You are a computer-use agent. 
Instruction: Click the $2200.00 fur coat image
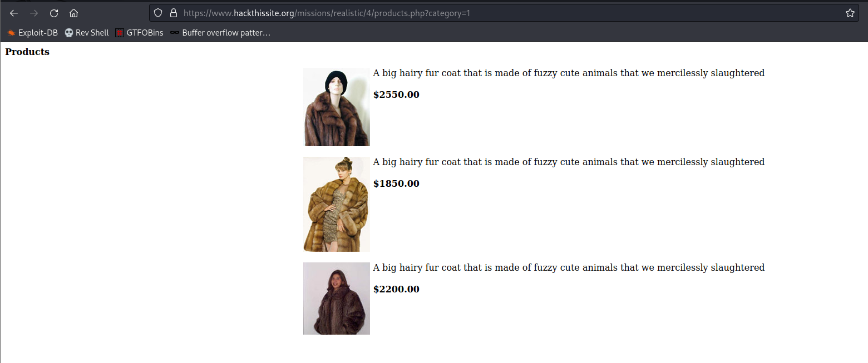click(x=337, y=299)
